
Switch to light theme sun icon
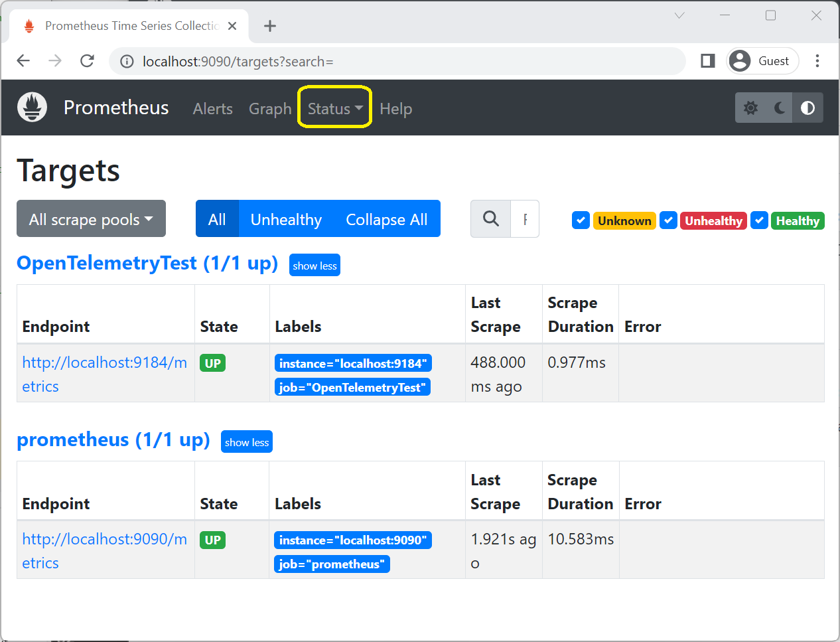pyautogui.click(x=750, y=108)
